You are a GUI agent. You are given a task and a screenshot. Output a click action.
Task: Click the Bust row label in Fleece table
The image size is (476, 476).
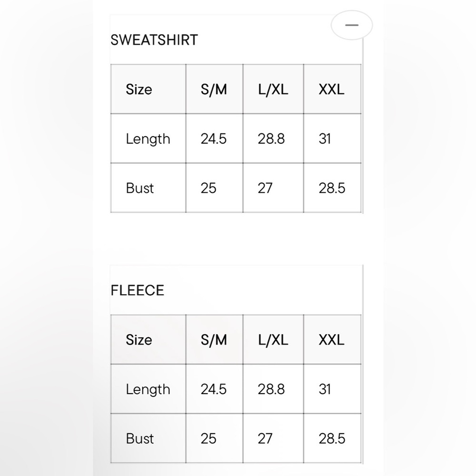(x=139, y=439)
